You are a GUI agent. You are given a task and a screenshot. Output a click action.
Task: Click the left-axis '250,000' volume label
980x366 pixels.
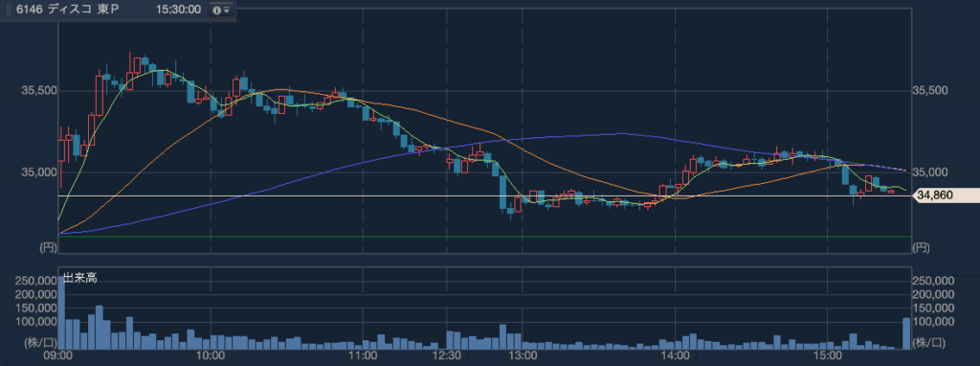click(x=35, y=281)
